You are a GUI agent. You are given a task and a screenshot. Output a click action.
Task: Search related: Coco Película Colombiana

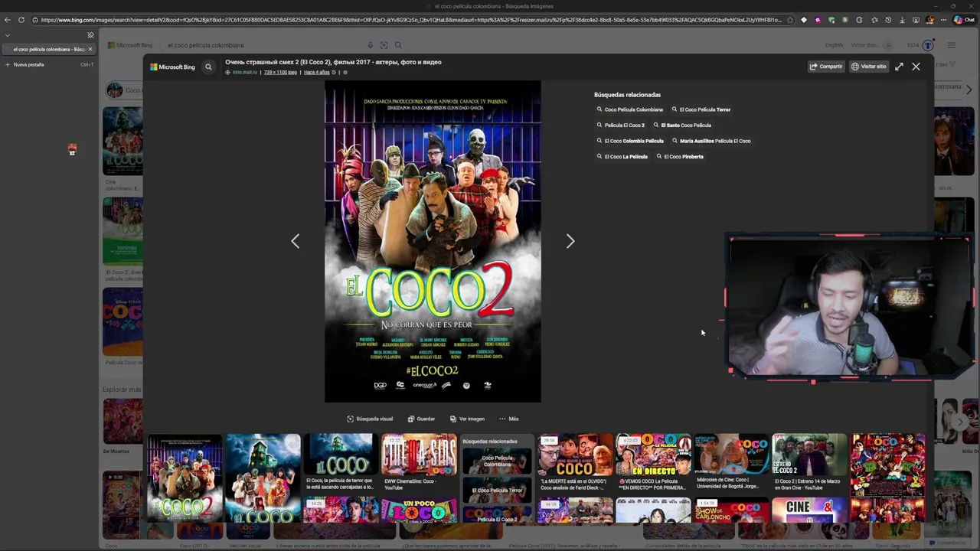click(629, 109)
